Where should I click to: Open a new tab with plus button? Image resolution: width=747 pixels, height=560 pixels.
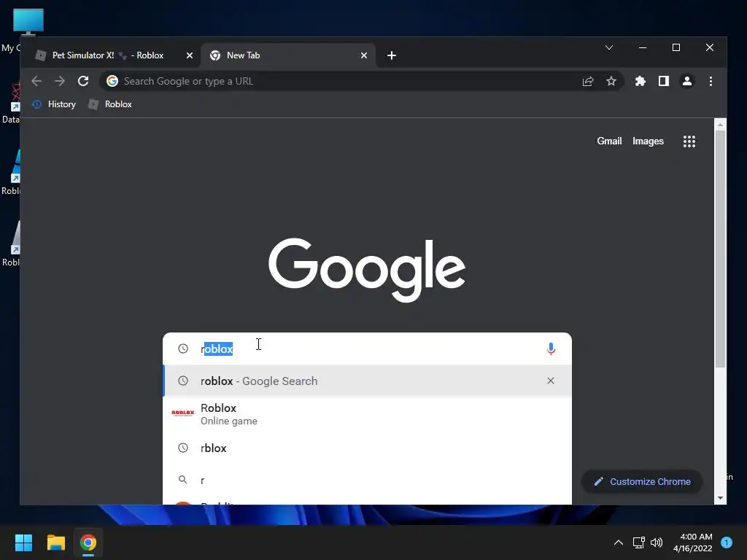(392, 55)
